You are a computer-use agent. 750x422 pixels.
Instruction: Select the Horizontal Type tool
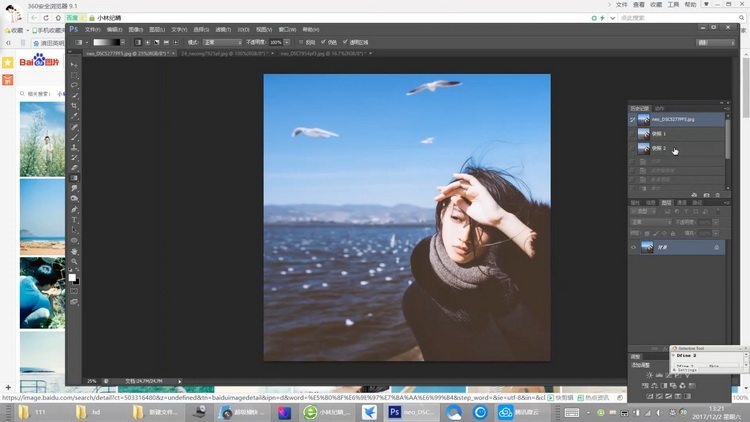[x=74, y=220]
